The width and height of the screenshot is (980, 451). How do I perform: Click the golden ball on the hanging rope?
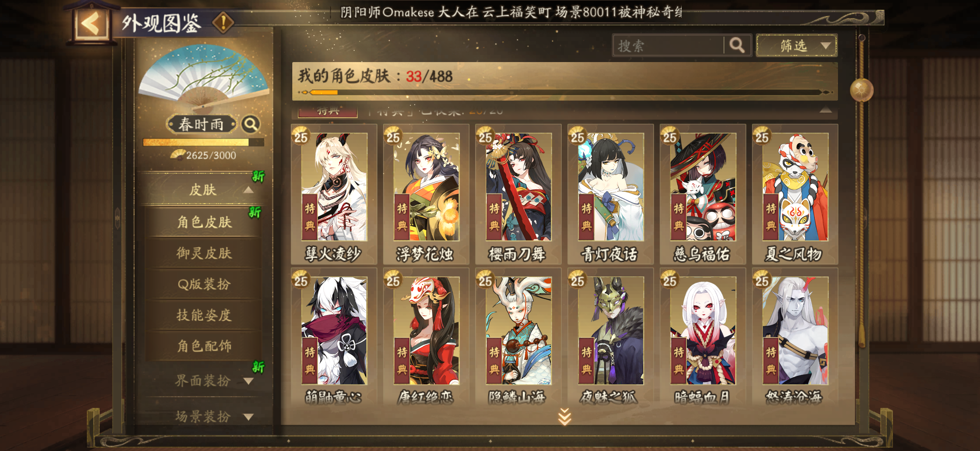click(861, 90)
